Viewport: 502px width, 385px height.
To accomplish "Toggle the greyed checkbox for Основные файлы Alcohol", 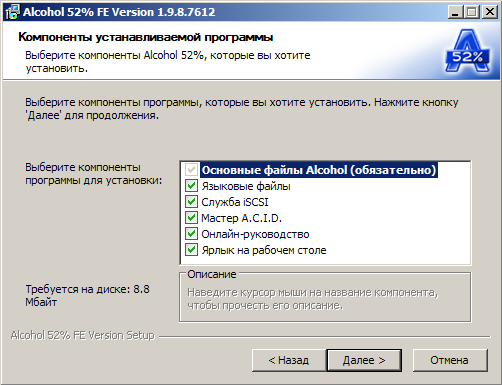I will coord(191,170).
